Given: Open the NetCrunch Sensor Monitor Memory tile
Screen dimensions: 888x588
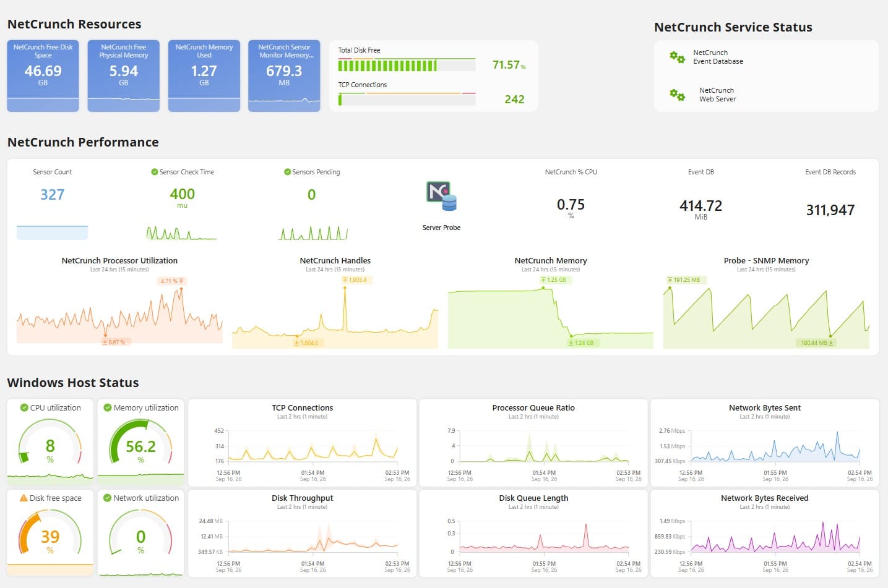Looking at the screenshot, I should click(x=284, y=76).
